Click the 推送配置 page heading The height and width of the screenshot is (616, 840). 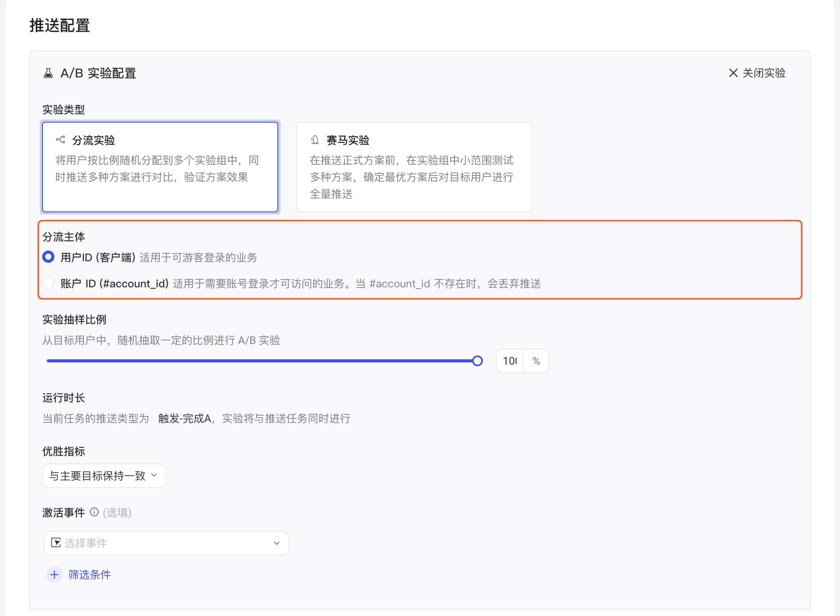coord(60,26)
